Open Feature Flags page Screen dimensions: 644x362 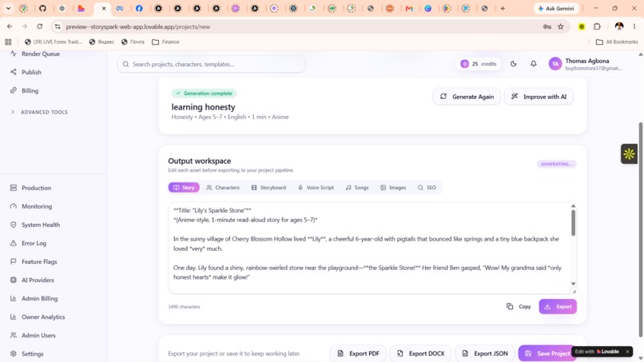pos(34,261)
